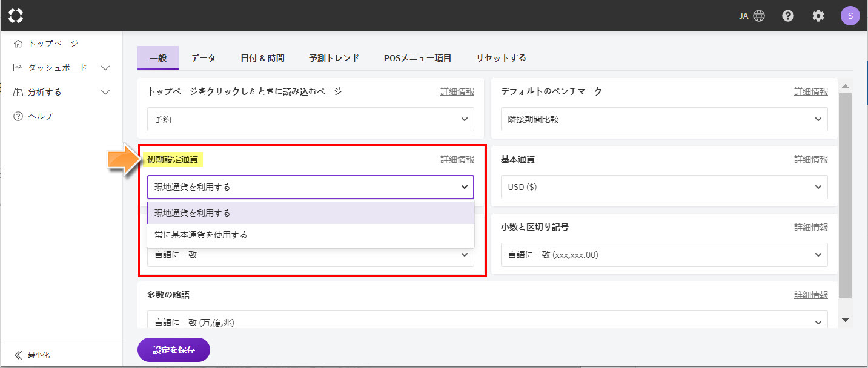Open the USD ($) base currency dropdown

tap(664, 187)
